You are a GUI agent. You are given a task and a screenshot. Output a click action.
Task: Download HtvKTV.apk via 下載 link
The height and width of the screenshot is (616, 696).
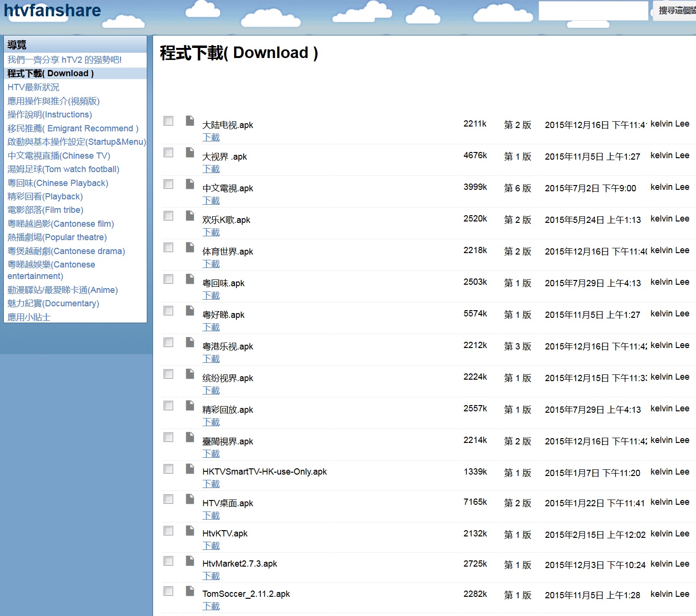pyautogui.click(x=211, y=546)
